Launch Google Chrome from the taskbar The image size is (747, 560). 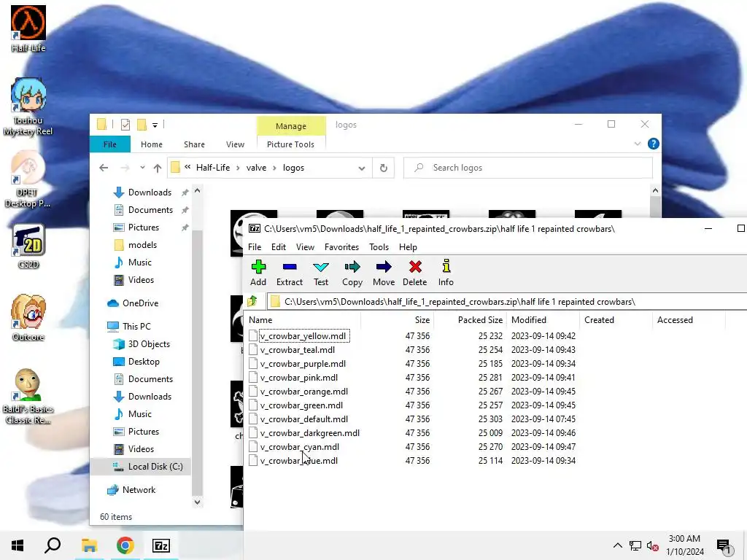(x=125, y=545)
